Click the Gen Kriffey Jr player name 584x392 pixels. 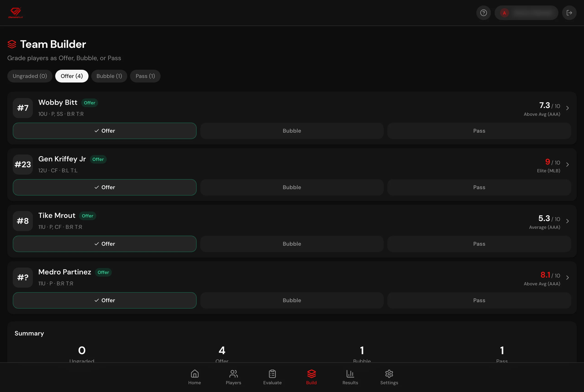pyautogui.click(x=62, y=159)
